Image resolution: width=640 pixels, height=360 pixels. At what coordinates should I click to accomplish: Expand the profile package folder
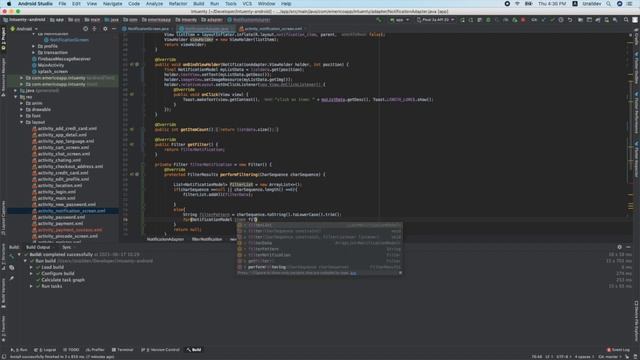(x=33, y=47)
